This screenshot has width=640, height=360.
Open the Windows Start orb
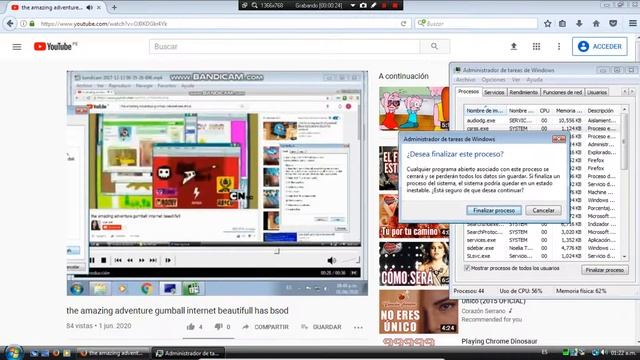[x=13, y=352]
